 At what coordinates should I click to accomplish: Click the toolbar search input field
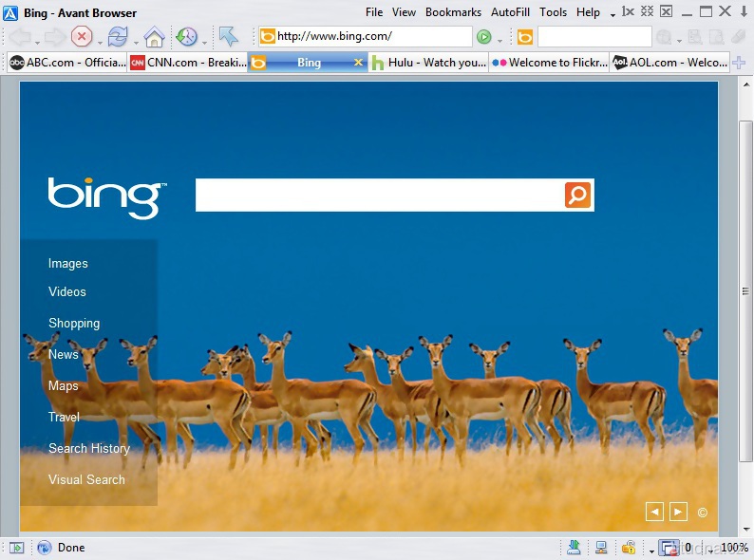point(594,37)
